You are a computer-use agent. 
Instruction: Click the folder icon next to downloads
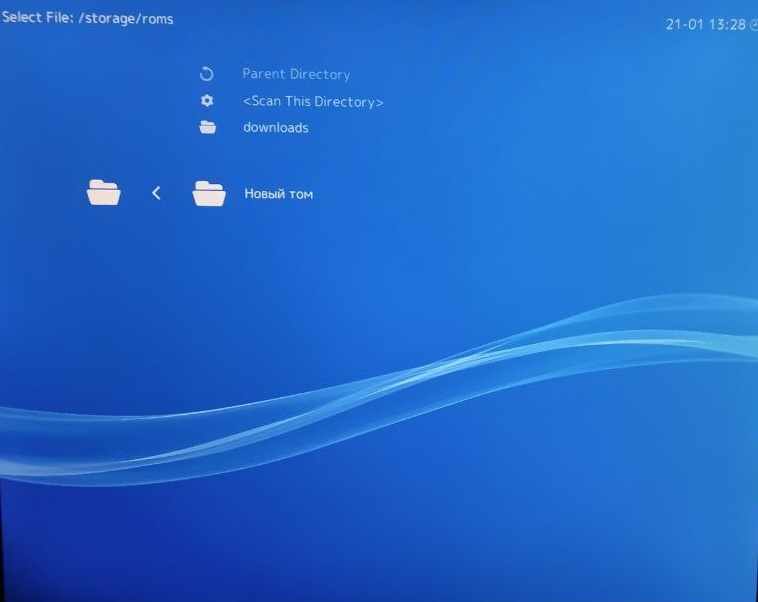pos(207,127)
